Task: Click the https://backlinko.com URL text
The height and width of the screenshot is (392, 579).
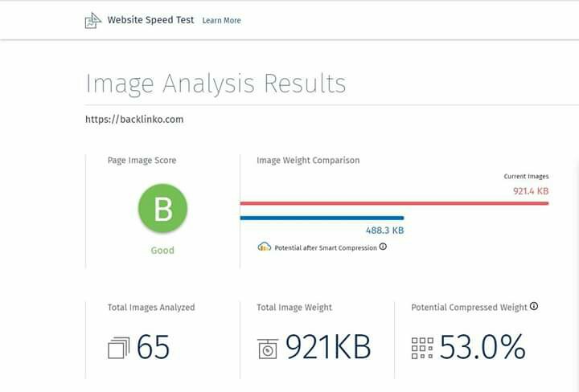Action: coord(134,120)
